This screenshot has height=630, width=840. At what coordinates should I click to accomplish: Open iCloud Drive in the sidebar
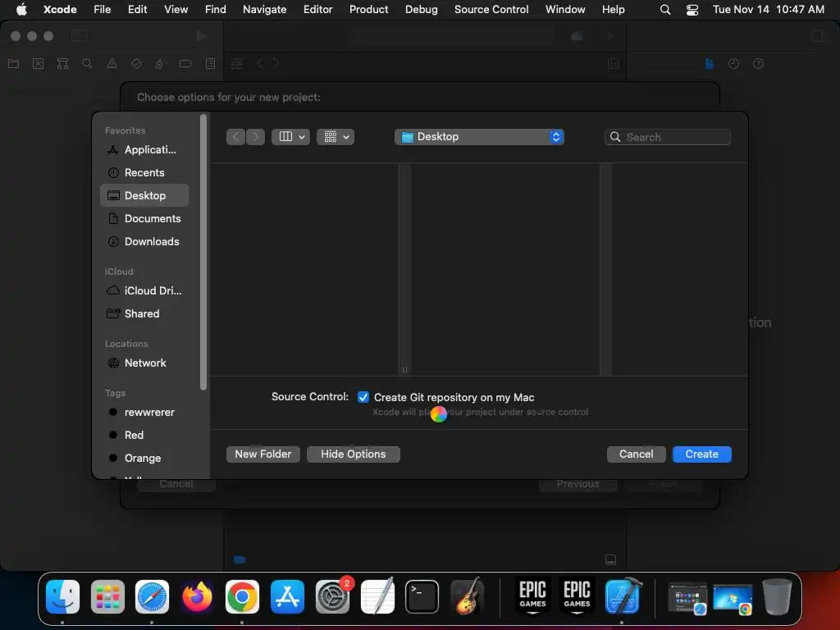(x=144, y=290)
